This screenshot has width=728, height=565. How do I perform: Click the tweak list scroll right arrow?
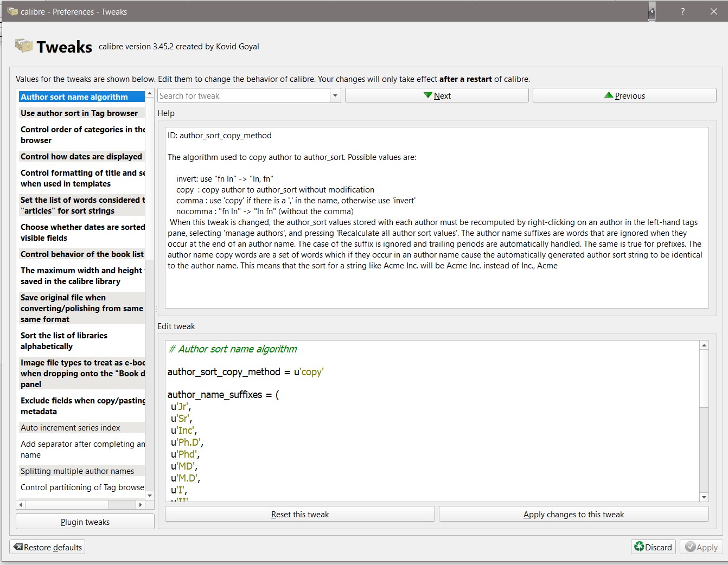pos(141,504)
